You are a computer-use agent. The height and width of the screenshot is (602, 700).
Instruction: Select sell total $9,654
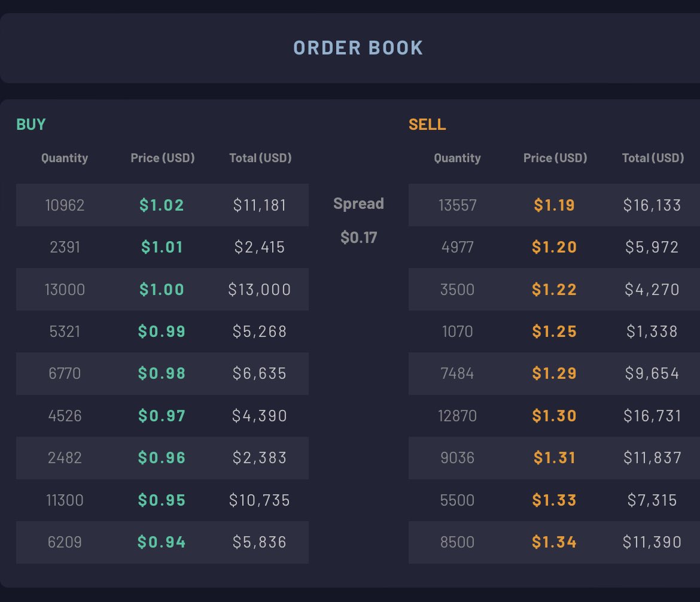652,373
